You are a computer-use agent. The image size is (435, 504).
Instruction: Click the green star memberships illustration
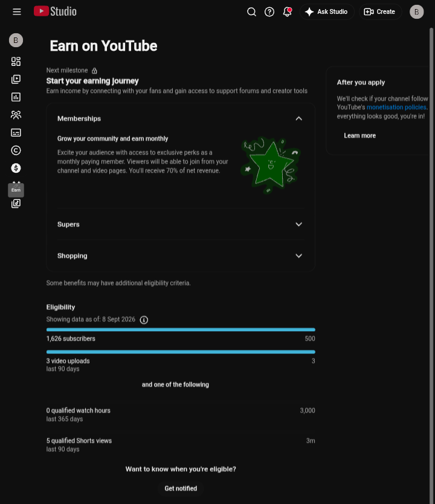(x=271, y=165)
